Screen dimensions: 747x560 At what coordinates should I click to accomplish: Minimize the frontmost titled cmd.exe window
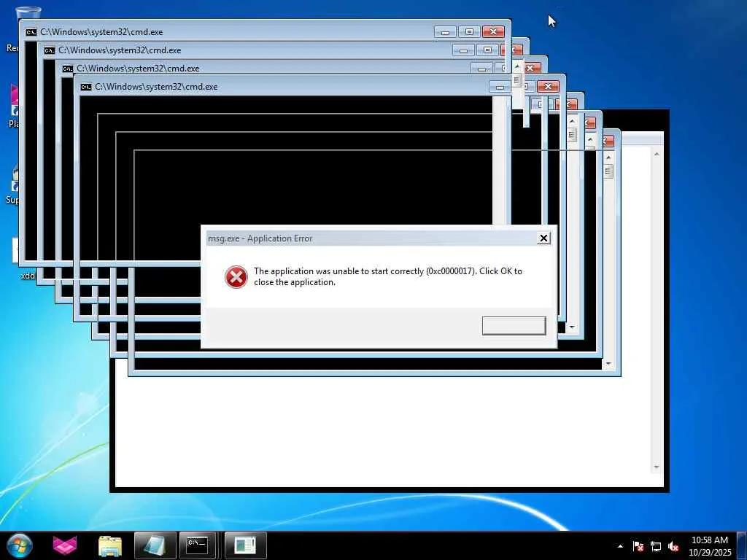[x=499, y=87]
